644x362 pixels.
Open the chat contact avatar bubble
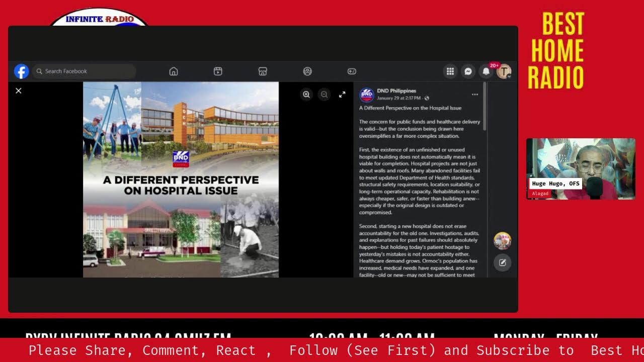[x=502, y=241]
